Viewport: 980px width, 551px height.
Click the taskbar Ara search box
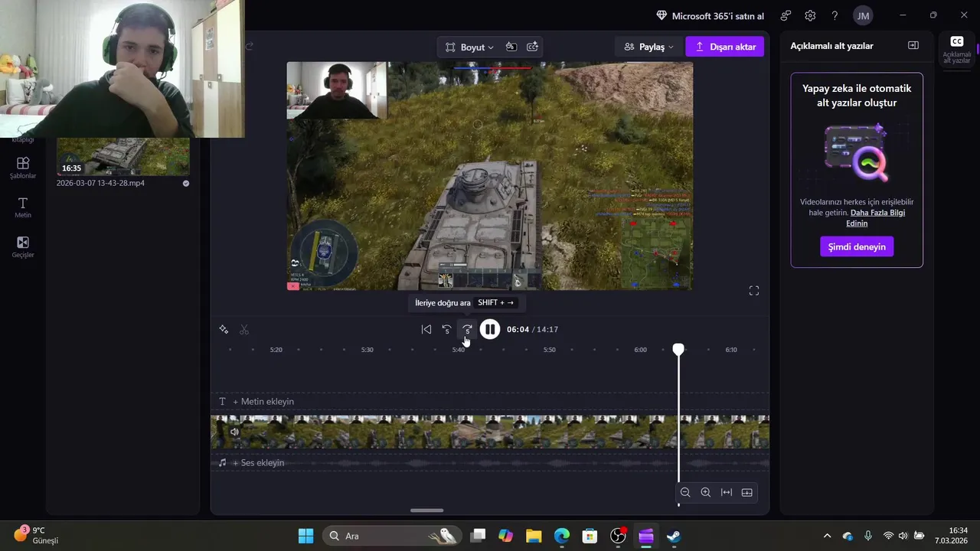pyautogui.click(x=392, y=536)
